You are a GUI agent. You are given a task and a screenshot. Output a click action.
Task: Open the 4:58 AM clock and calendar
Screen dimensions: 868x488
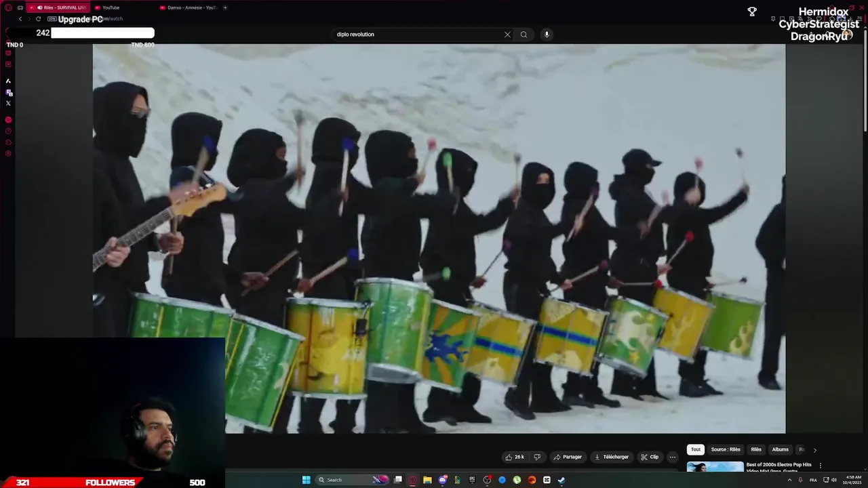click(852, 480)
